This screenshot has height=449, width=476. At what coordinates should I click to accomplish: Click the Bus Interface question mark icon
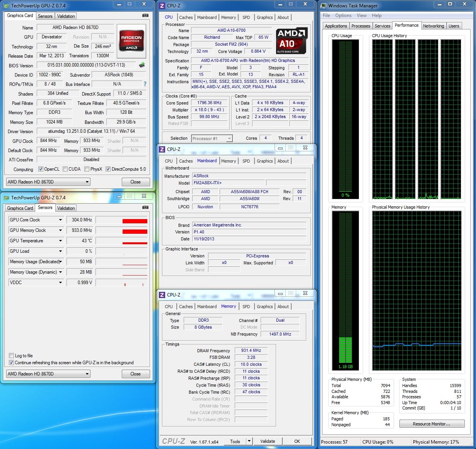coord(145,84)
